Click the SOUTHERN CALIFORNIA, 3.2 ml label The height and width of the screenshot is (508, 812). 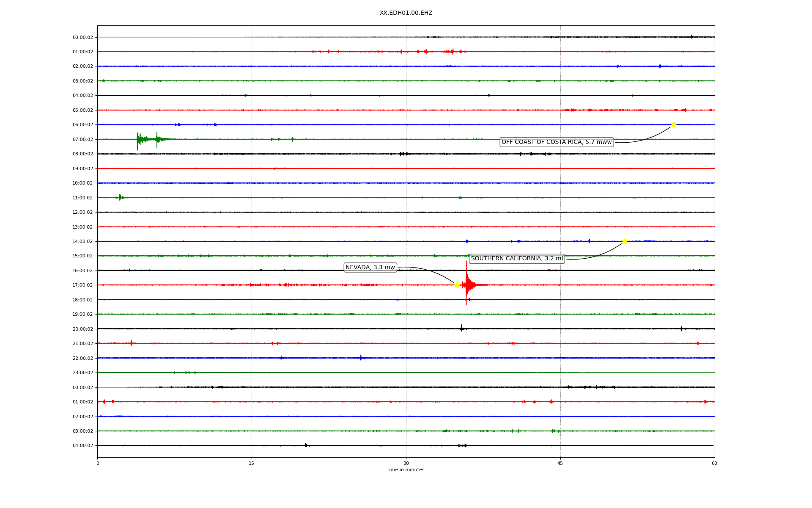[517, 259]
